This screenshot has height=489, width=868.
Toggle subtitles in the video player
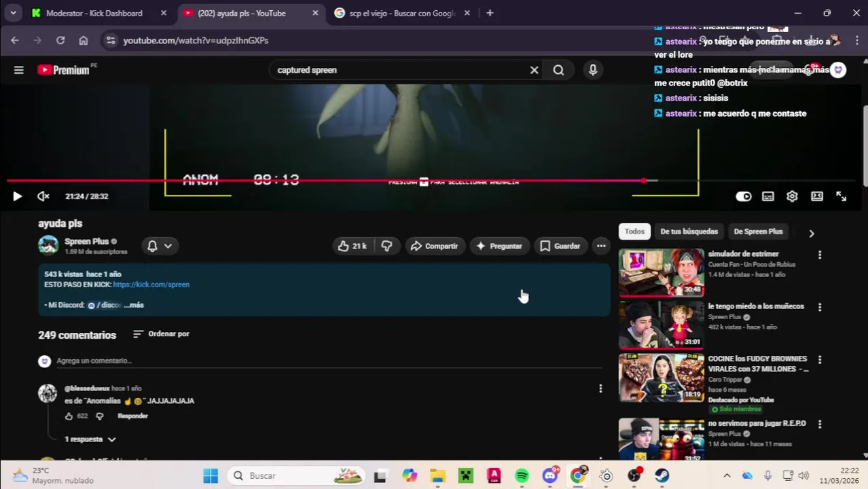pos(768,196)
